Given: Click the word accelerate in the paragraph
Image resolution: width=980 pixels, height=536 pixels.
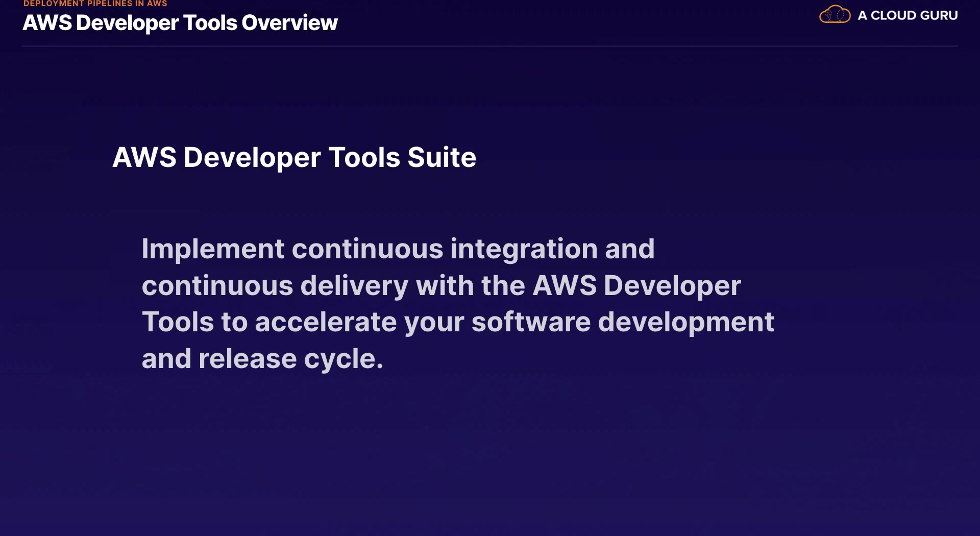Looking at the screenshot, I should point(326,323).
